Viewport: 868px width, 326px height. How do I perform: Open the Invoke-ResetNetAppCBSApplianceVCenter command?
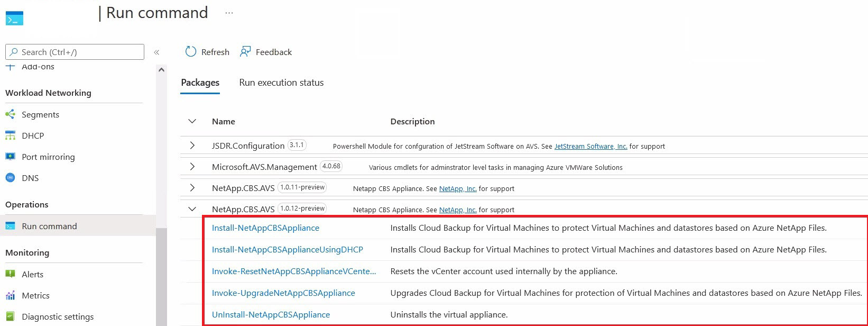[x=294, y=271]
